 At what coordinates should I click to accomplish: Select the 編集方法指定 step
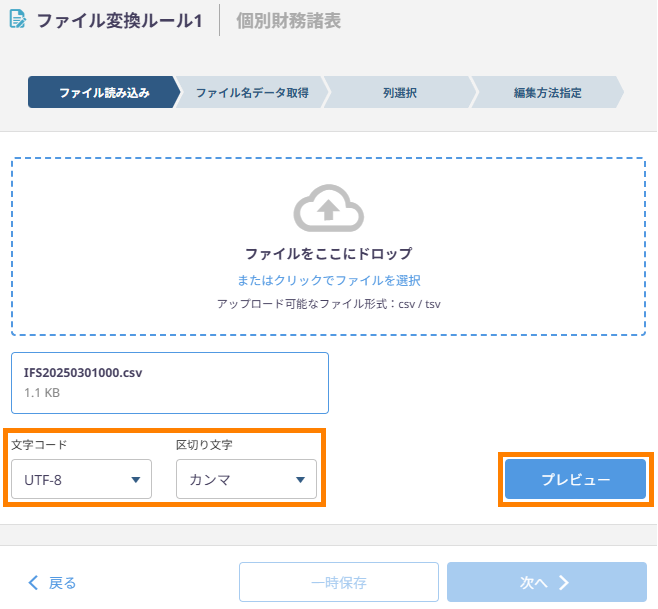[x=548, y=92]
